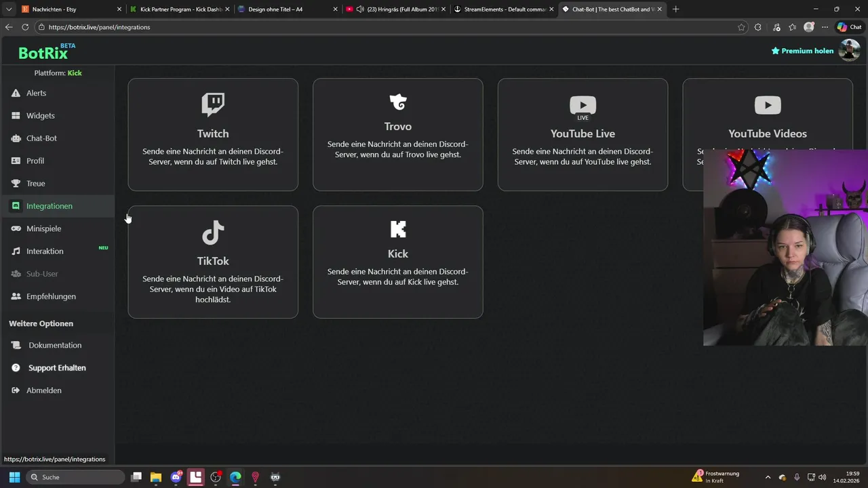Click the browser address bar

click(x=387, y=27)
